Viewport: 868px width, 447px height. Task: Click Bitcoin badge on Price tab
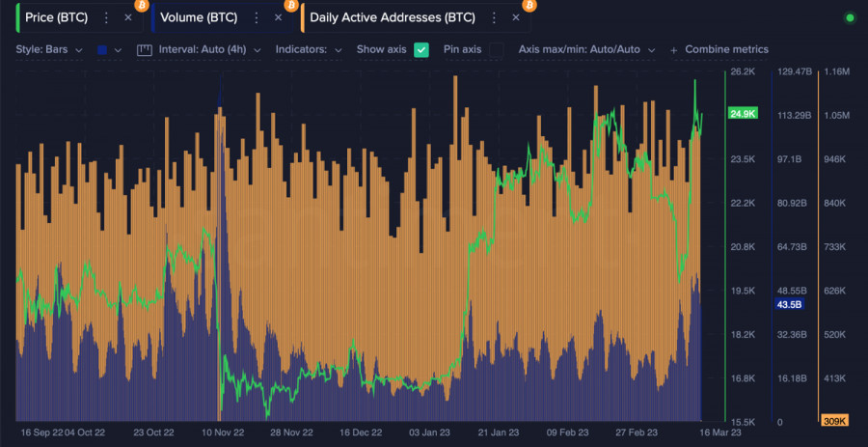(x=141, y=6)
